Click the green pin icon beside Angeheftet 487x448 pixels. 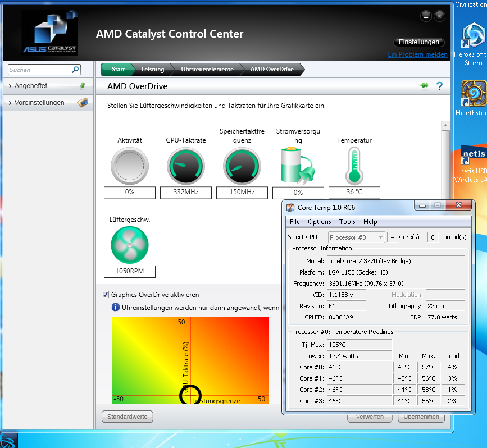[x=83, y=86]
